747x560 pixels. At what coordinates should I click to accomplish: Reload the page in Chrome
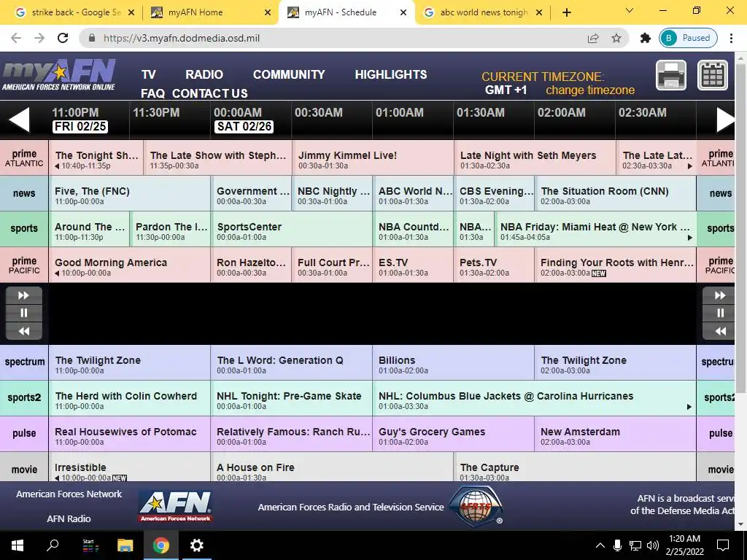pyautogui.click(x=63, y=38)
